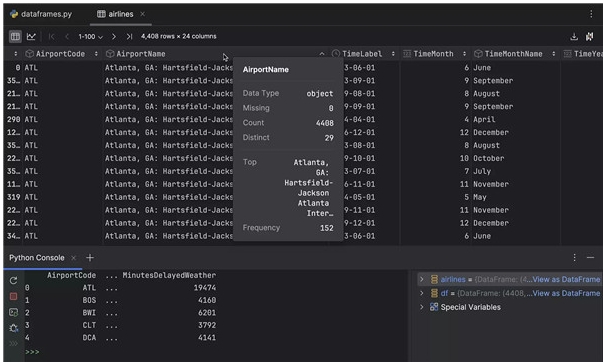
Task: Add a new Python console tab
Action: 90,258
